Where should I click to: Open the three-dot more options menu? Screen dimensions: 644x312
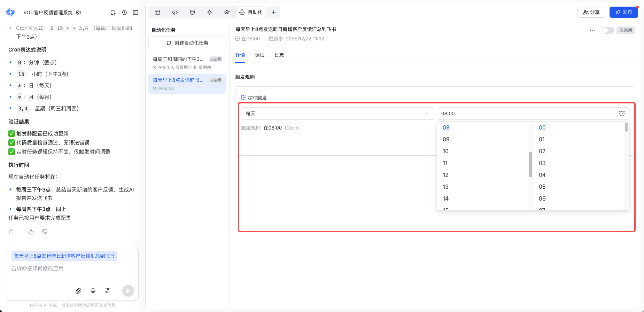tap(592, 30)
